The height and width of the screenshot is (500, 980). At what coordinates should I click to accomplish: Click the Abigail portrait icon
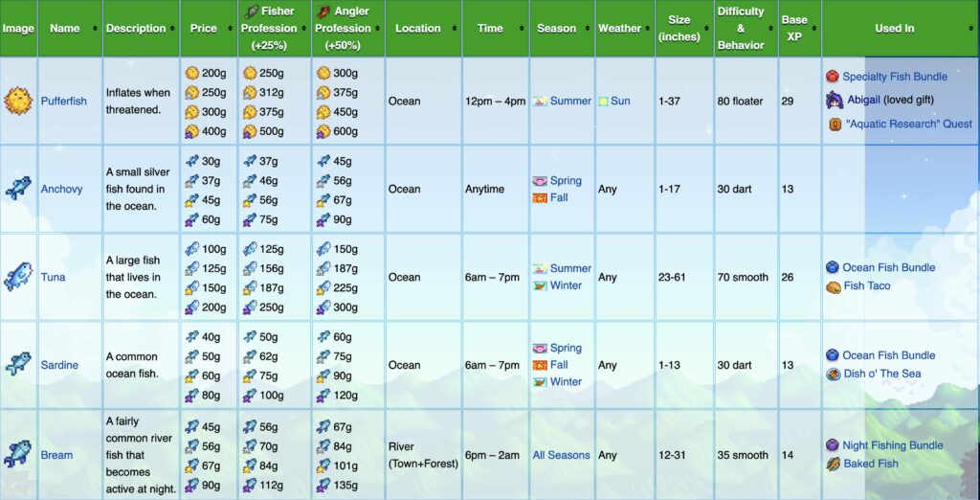(x=835, y=101)
